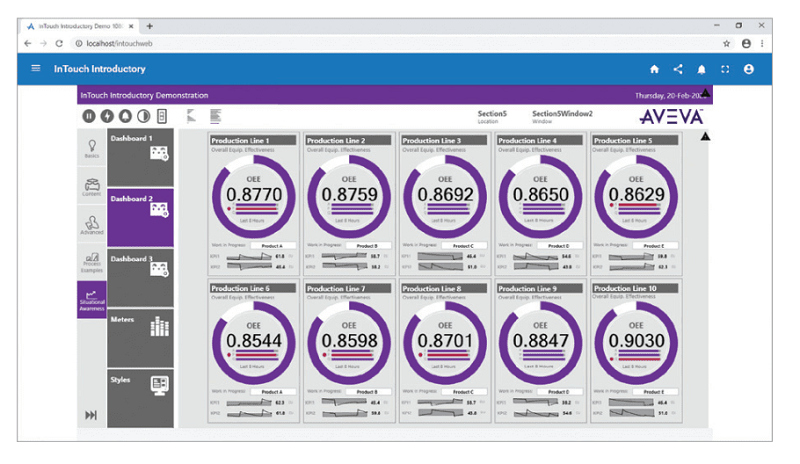This screenshot has width=800, height=464.
Task: Open the user account icon in header
Action: click(749, 70)
